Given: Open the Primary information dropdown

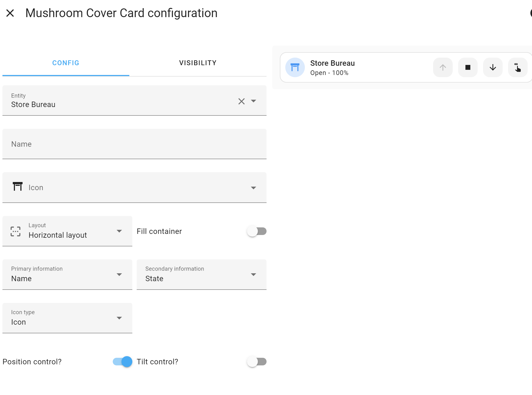Looking at the screenshot, I should tap(67, 275).
